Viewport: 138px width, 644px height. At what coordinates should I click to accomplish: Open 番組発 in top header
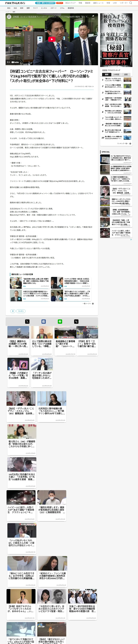(x=88, y=3)
